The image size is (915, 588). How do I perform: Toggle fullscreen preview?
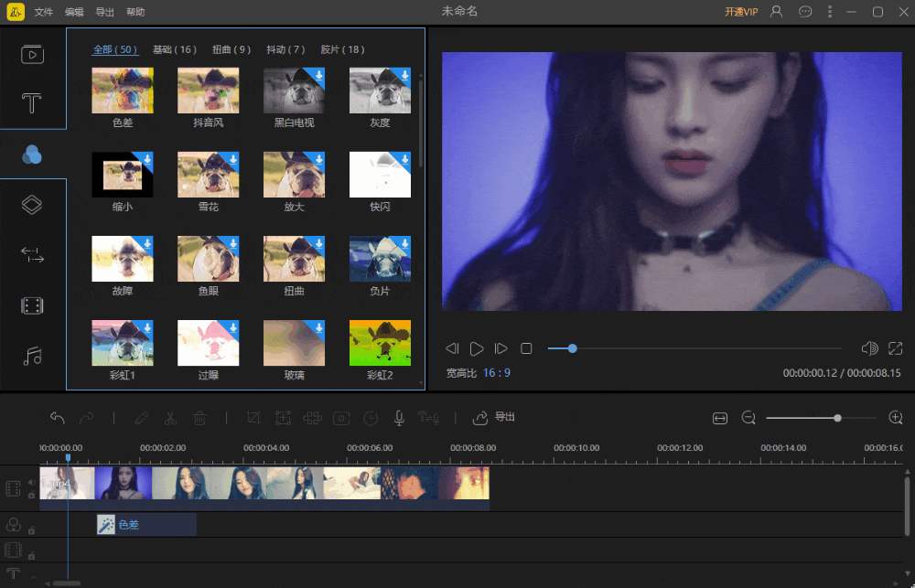(895, 348)
